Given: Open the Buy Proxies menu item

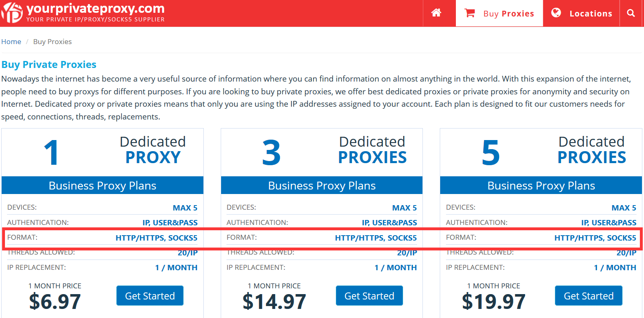Looking at the screenshot, I should coord(509,13).
